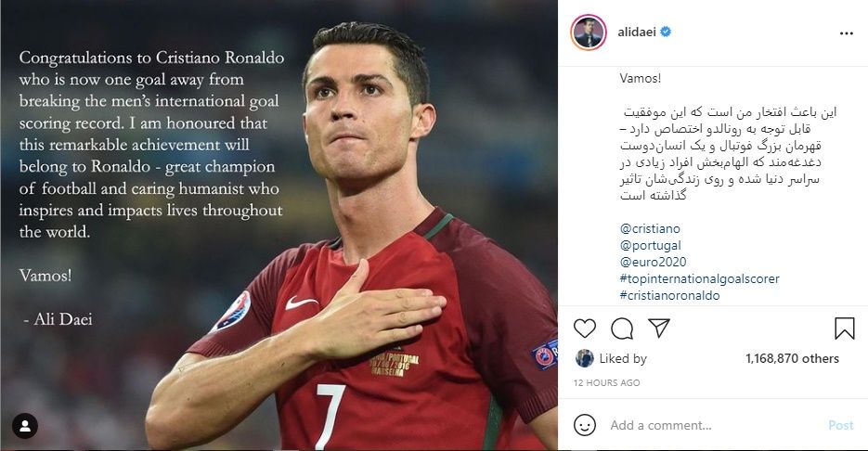The image size is (868, 451).
Task: Open alidaei profile picture
Action: coord(589,32)
